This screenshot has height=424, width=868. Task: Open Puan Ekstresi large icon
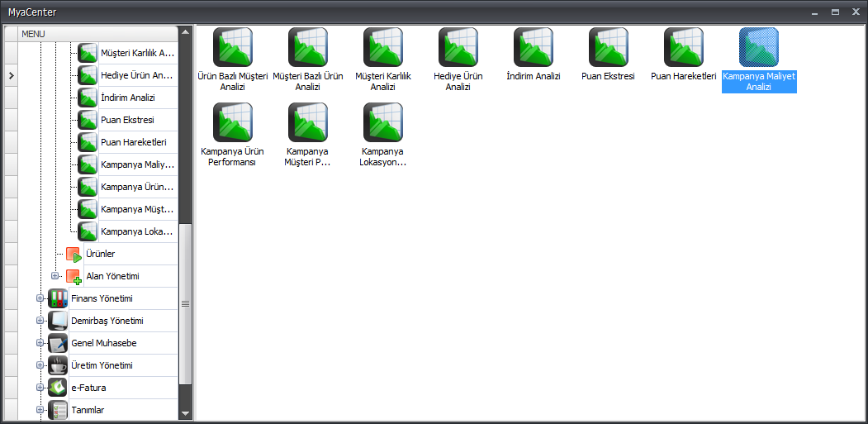pos(609,47)
